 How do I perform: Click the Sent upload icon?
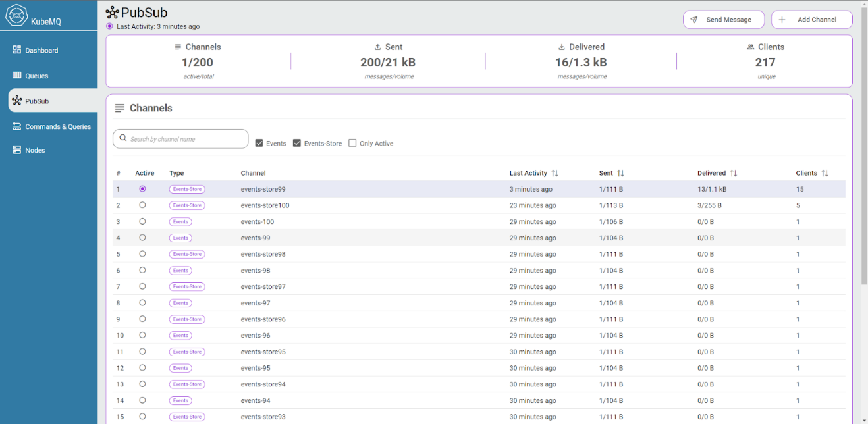point(378,47)
